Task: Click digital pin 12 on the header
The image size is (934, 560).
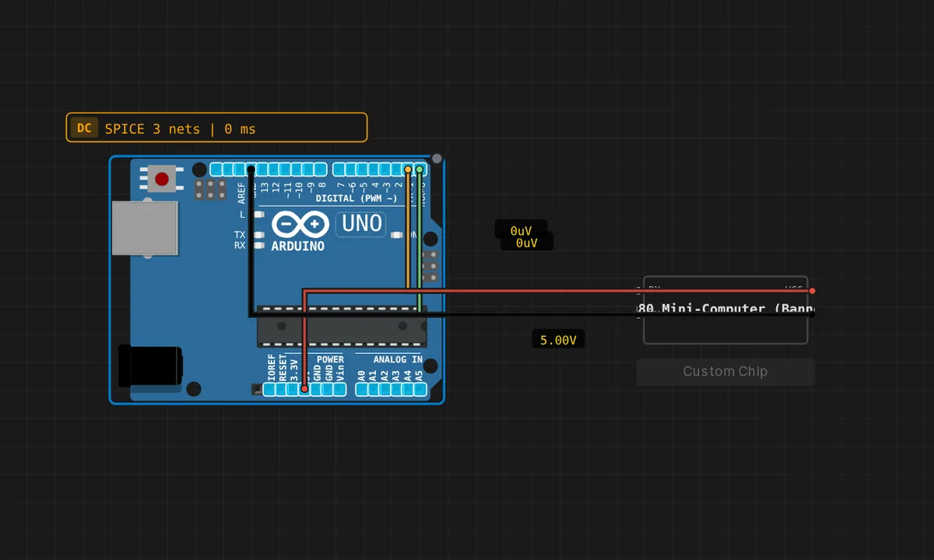Action: pyautogui.click(x=274, y=169)
